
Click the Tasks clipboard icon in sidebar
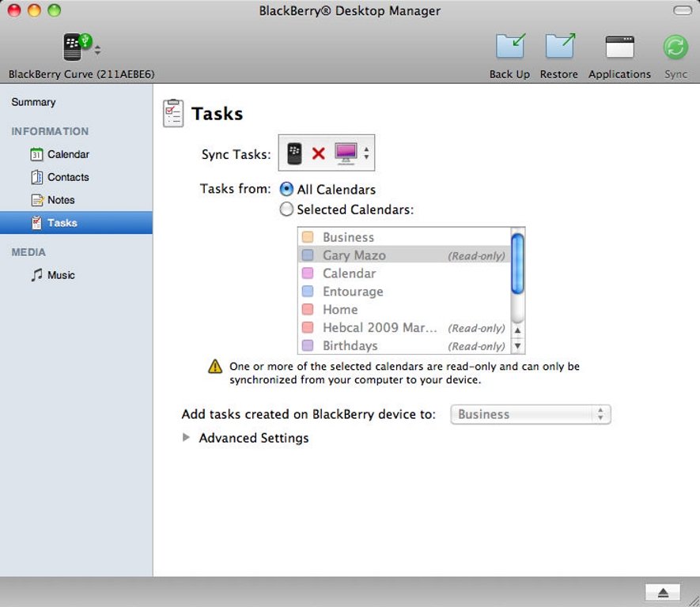(37, 223)
